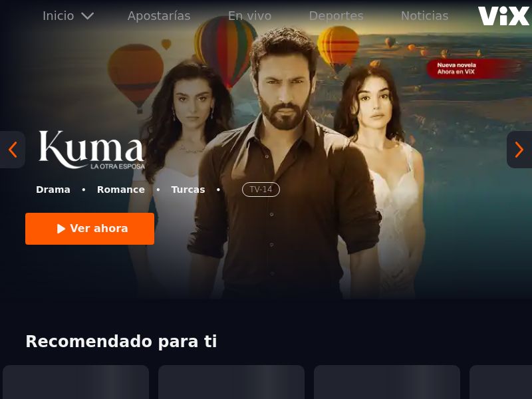Open the Apostarías section
This screenshot has height=399, width=532.
(159, 16)
